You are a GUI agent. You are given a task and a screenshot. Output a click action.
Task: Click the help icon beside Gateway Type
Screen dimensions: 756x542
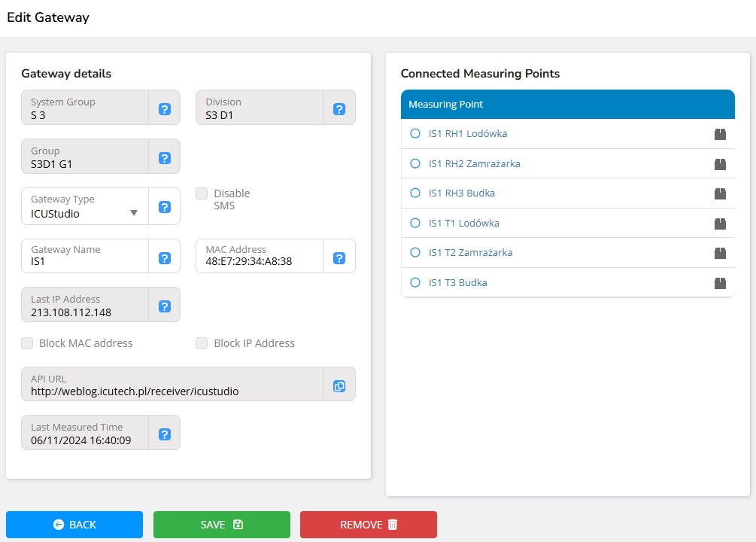165,207
